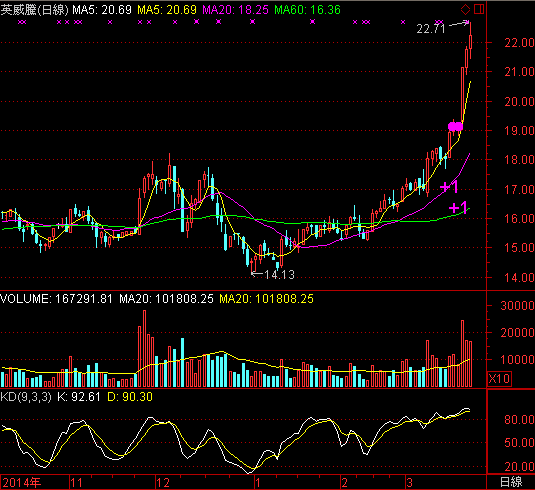The height and width of the screenshot is (490, 535).
Task: Click the +1 marker near the green MA60 line
Action: pos(458,207)
